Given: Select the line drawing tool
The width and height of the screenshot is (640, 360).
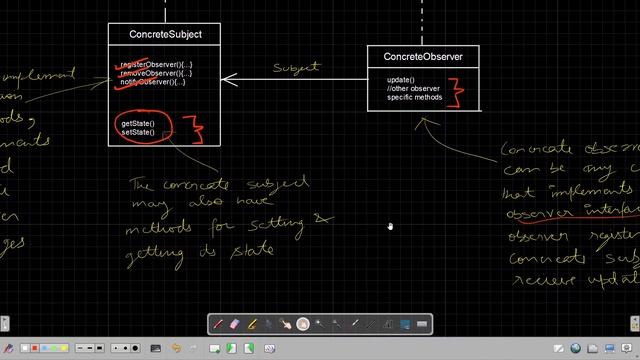Looking at the screenshot, I should 371,324.
